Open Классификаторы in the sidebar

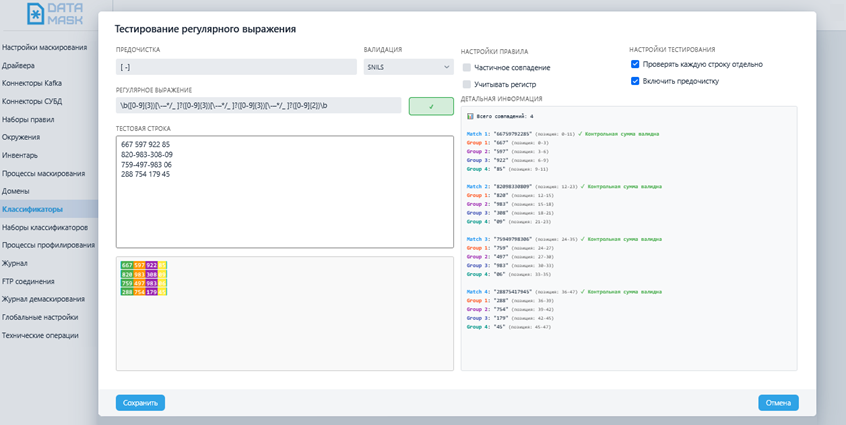point(33,209)
